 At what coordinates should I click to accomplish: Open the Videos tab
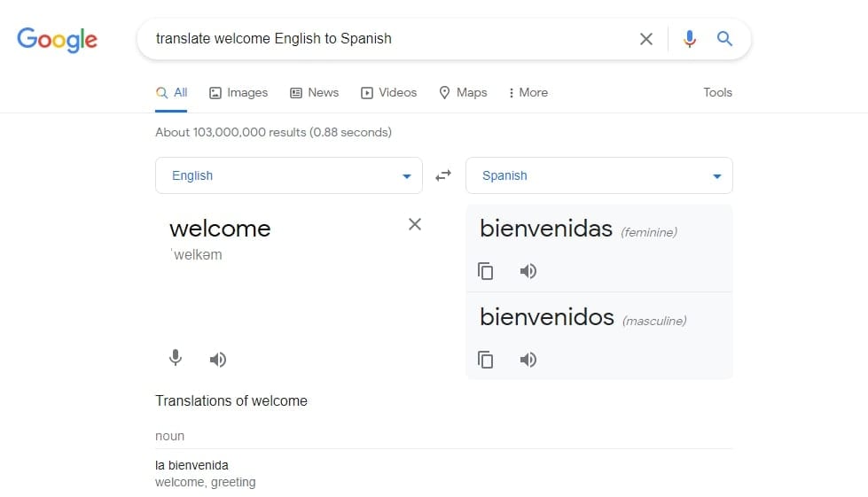pos(388,92)
